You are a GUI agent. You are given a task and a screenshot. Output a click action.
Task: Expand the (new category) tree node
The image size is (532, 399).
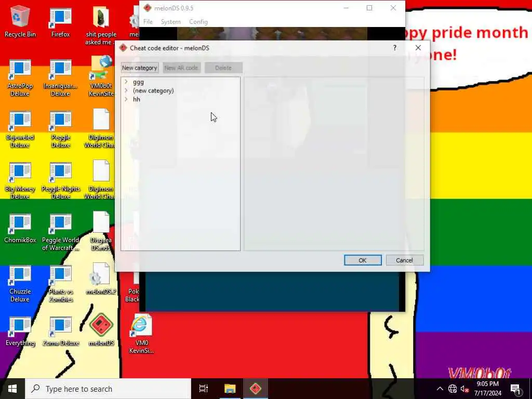(x=126, y=90)
